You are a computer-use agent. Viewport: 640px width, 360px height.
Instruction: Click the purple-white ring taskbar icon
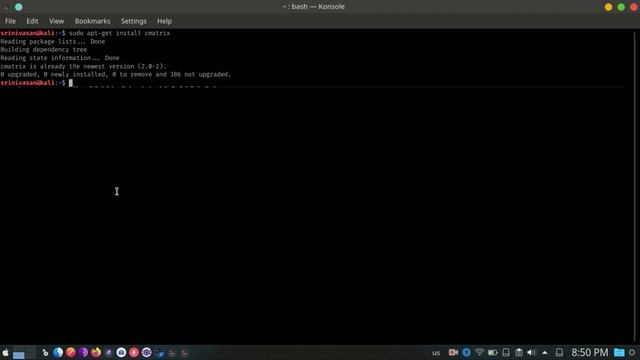(147, 353)
